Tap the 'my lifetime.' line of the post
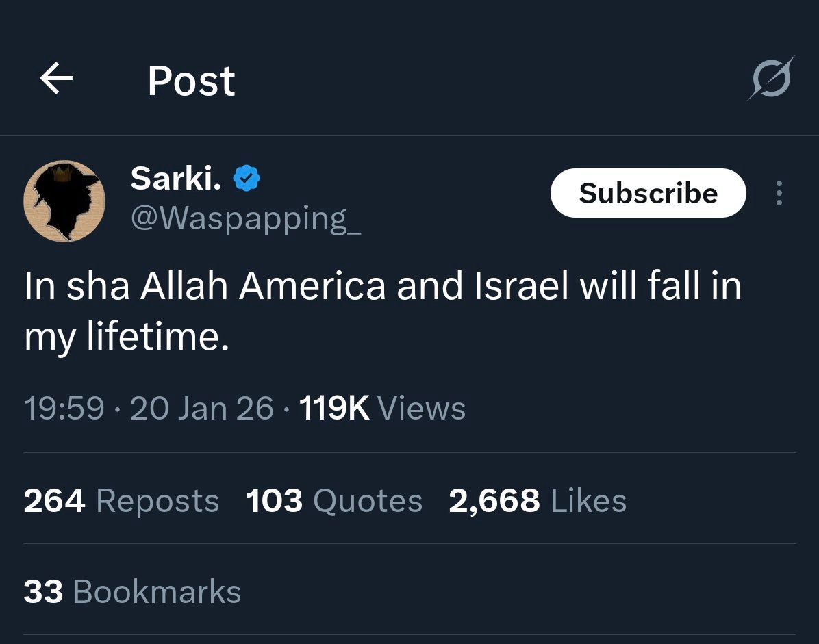 (127, 337)
